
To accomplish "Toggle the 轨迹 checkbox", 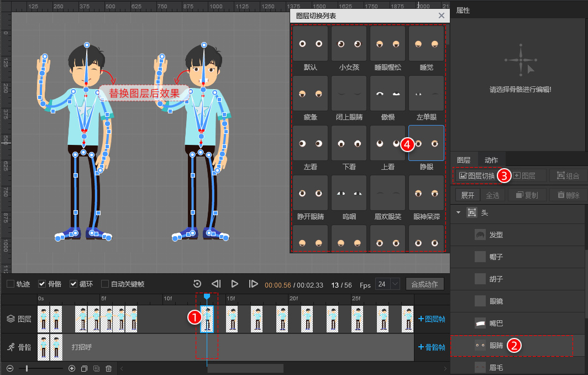I will pyautogui.click(x=11, y=284).
